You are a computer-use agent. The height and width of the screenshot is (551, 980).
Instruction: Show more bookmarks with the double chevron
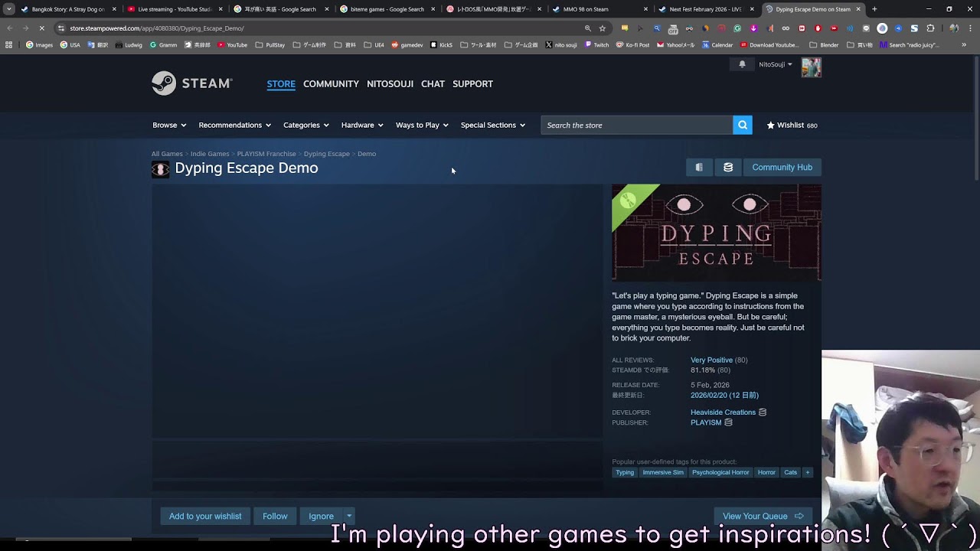963,45
